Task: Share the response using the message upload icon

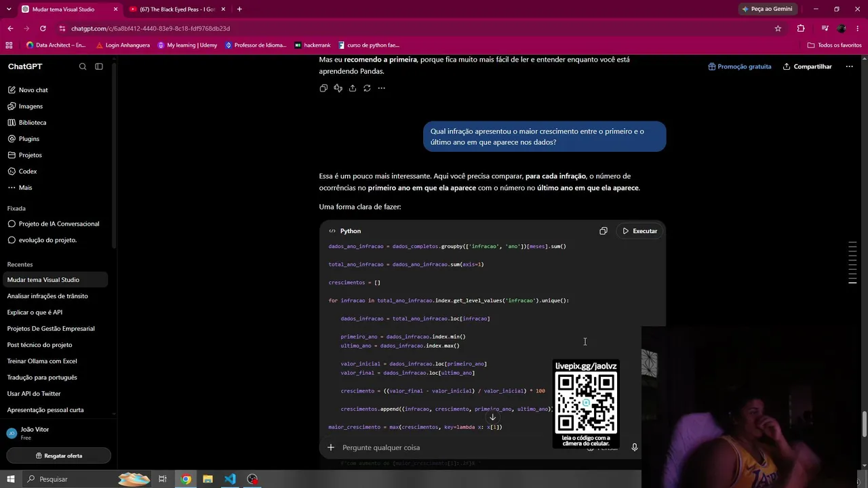Action: tap(353, 88)
